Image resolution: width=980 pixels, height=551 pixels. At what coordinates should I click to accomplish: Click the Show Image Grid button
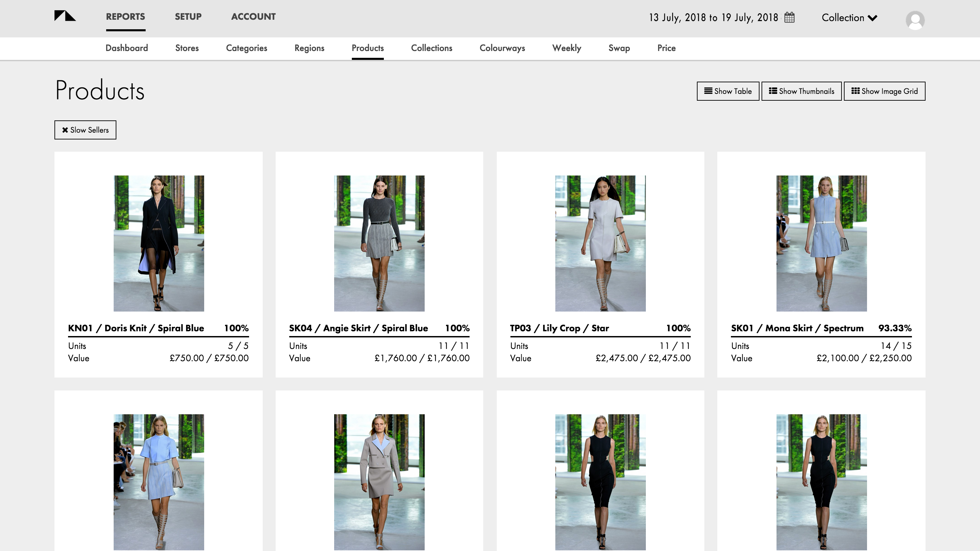[884, 91]
